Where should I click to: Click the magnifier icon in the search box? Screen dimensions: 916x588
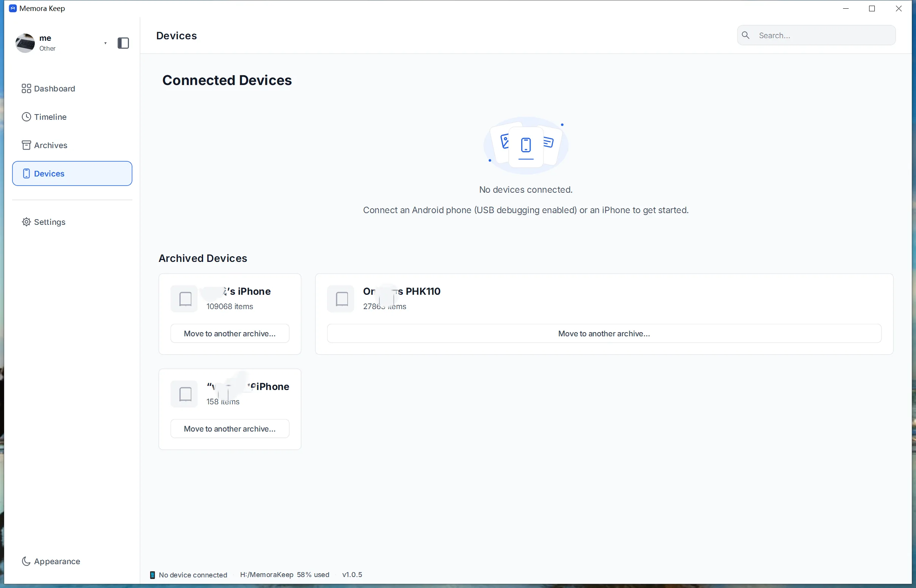[745, 35]
